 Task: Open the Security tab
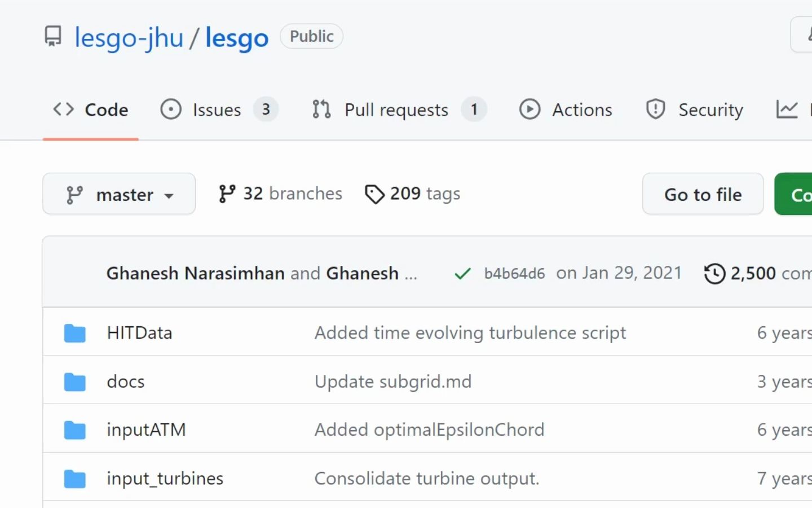coord(694,110)
